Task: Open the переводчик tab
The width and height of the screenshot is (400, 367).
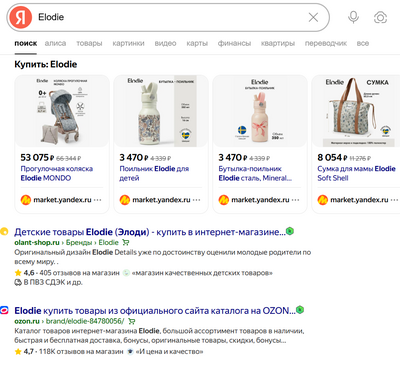Action: click(326, 43)
